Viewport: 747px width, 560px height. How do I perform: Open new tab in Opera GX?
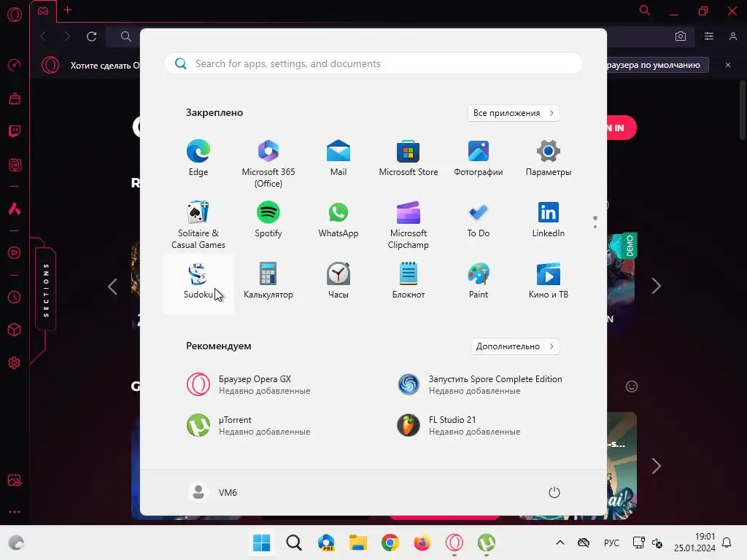pyautogui.click(x=68, y=10)
